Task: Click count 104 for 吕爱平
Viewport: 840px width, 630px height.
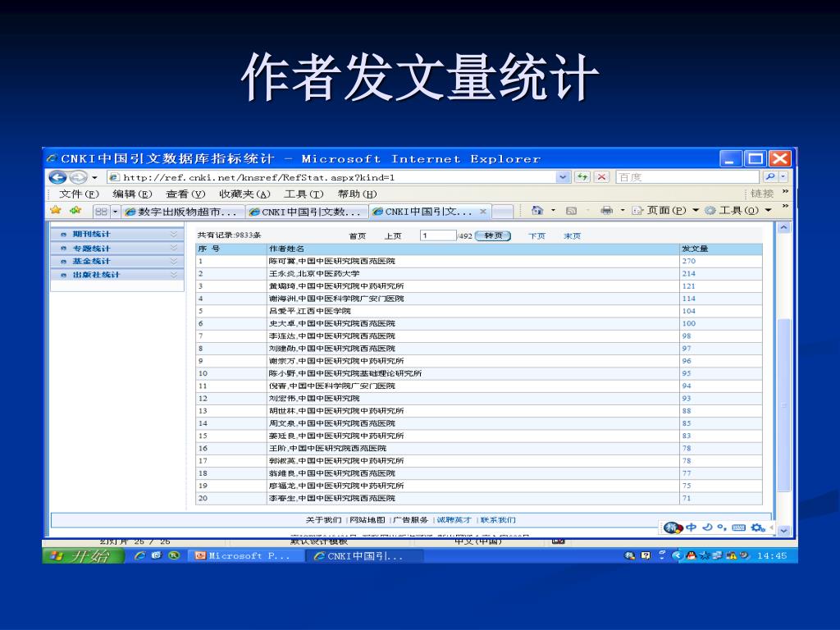Action: point(689,311)
